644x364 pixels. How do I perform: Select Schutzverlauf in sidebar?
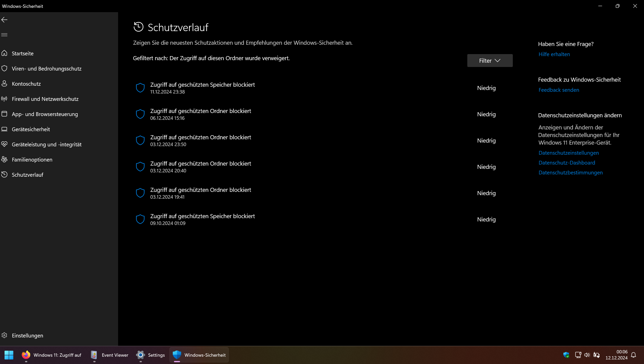pyautogui.click(x=28, y=175)
